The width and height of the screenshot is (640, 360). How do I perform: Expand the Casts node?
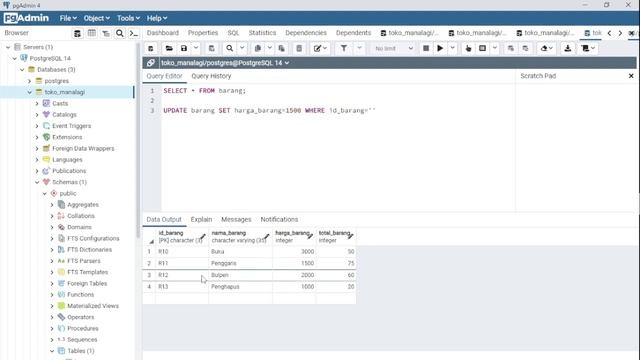click(37, 104)
